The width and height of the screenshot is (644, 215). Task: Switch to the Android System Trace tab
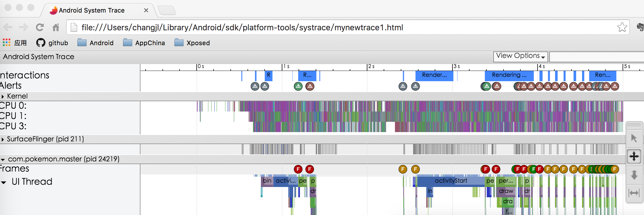[x=97, y=11]
